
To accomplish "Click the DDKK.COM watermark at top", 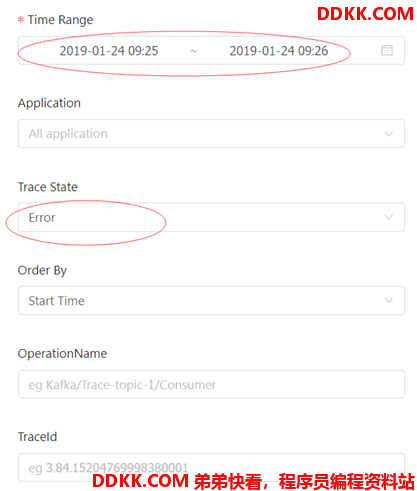I will pos(365,14).
